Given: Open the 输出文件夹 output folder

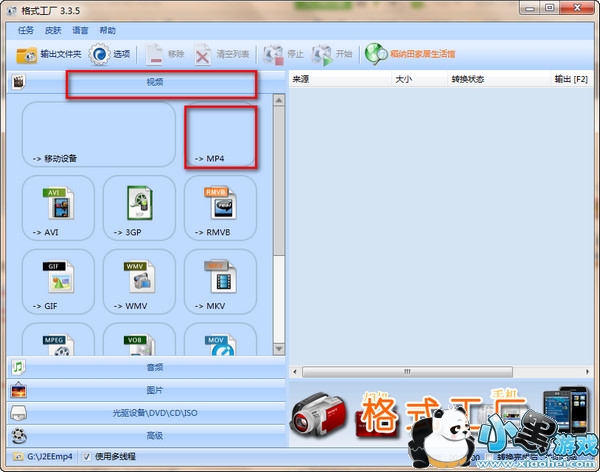Looking at the screenshot, I should 49,54.
